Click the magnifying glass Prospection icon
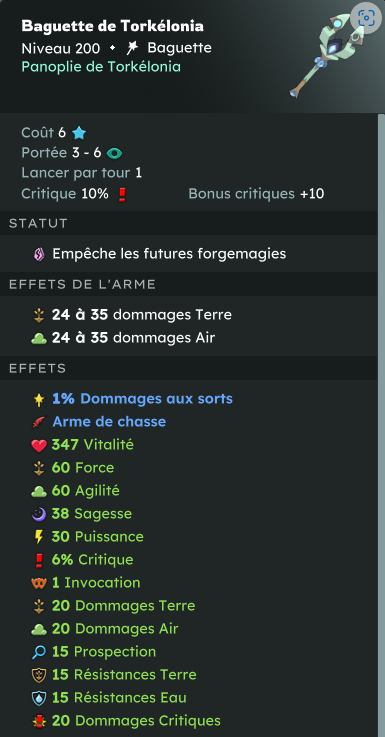The width and height of the screenshot is (385, 737). coord(39,652)
